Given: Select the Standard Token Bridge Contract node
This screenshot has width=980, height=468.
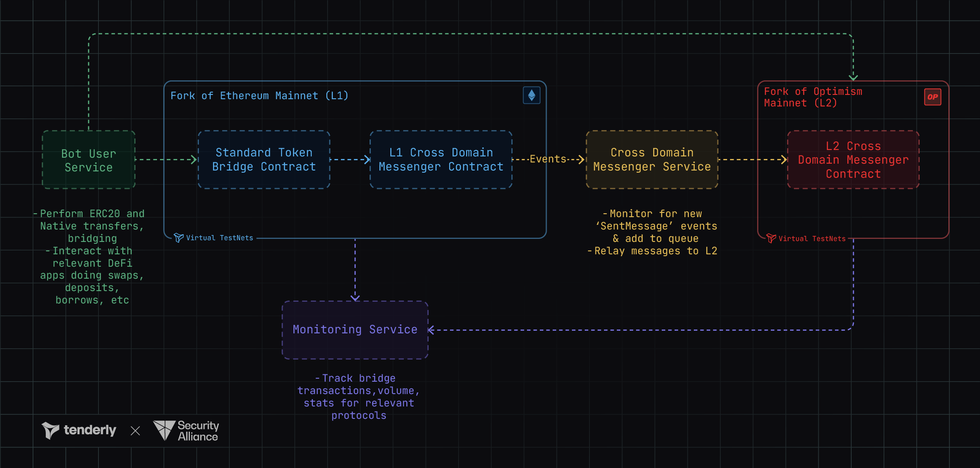Looking at the screenshot, I should click(264, 160).
